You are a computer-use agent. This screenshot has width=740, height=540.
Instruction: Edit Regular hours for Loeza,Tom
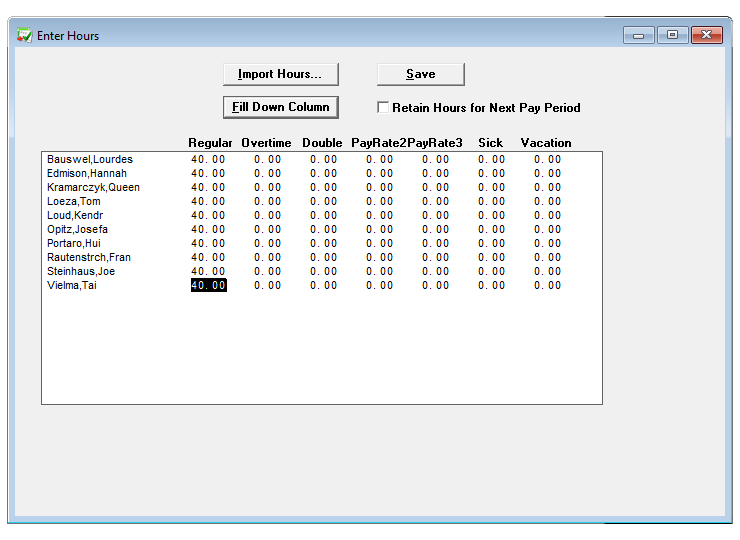pyautogui.click(x=208, y=202)
